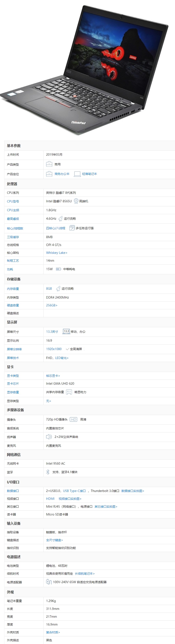Click the 屏幕技术 label link

point(13,358)
